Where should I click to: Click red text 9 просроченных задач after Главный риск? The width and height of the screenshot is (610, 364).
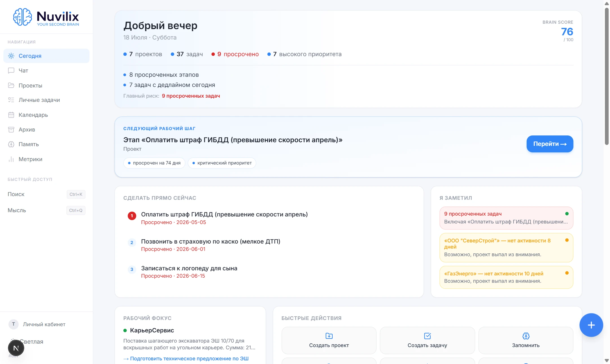click(x=191, y=96)
